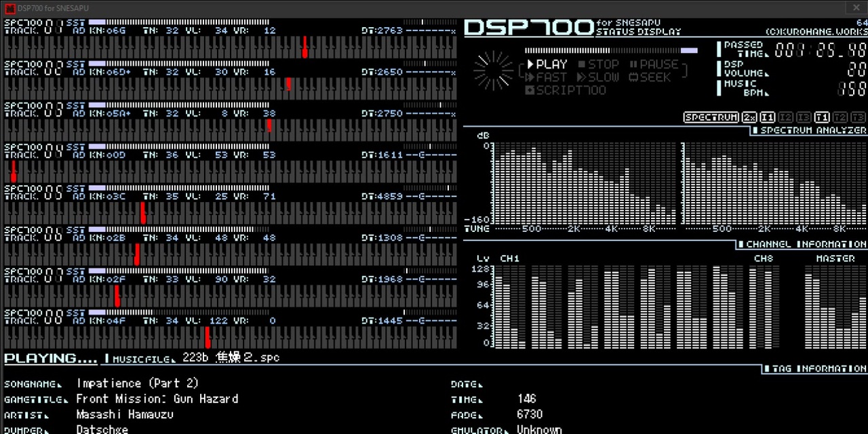This screenshot has width=868, height=434.
Task: Click the DSP700 logo title
Action: click(x=529, y=28)
